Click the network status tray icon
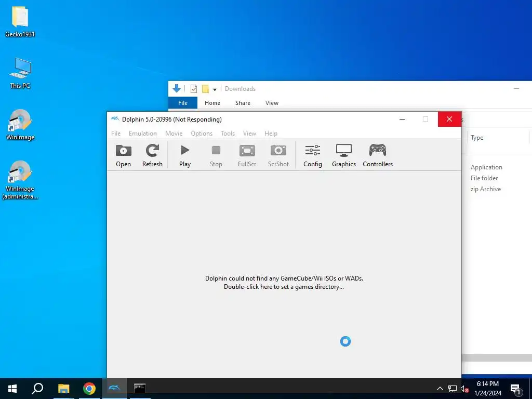This screenshot has width=532, height=399. [453, 389]
